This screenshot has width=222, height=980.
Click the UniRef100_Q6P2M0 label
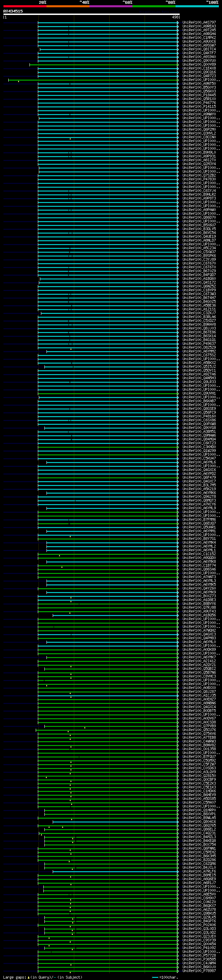click(199, 129)
